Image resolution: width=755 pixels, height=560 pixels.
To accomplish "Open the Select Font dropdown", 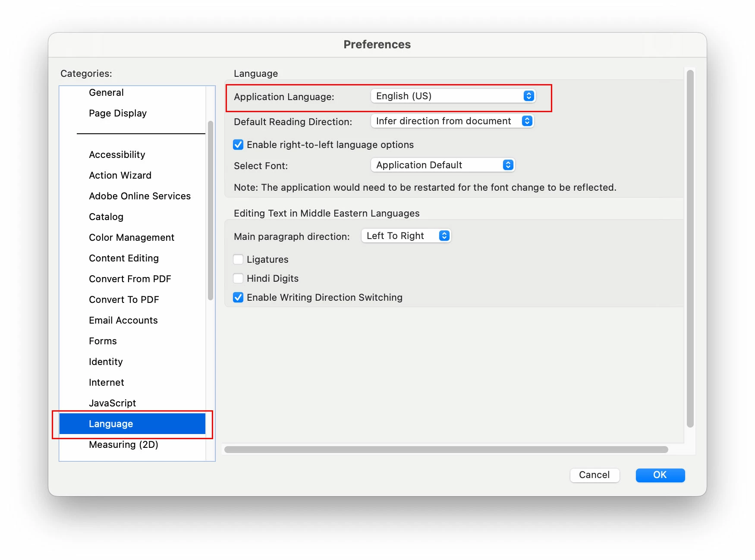I will [x=443, y=165].
